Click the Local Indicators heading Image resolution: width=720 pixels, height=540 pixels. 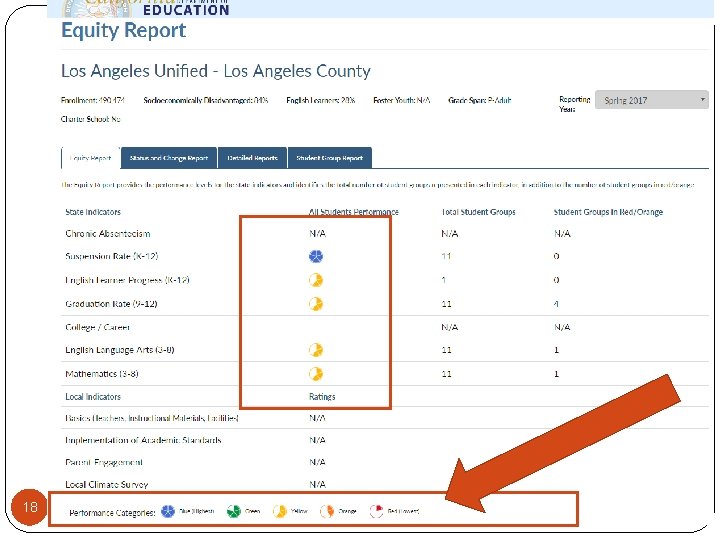tap(93, 397)
